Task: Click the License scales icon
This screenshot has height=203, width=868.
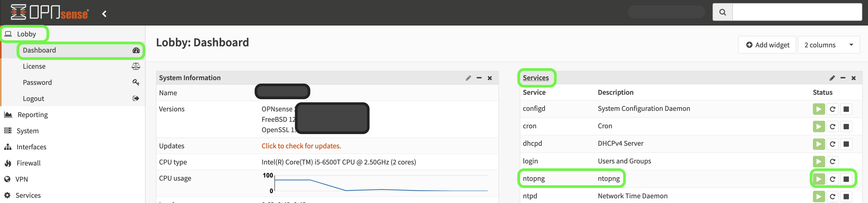Action: click(136, 66)
